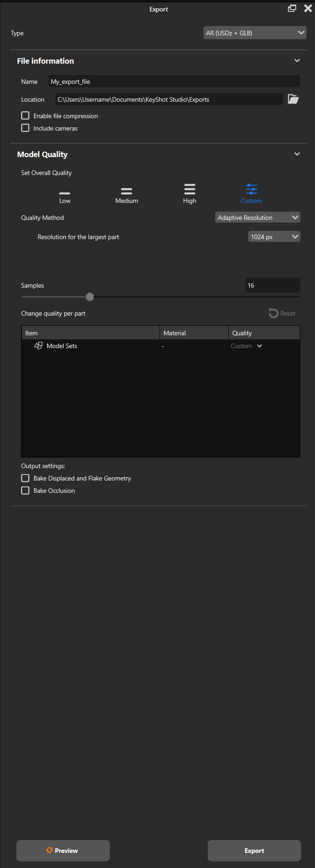Check Bake Displaced and Flake Geometry
This screenshot has height=868, width=315.
coord(26,478)
